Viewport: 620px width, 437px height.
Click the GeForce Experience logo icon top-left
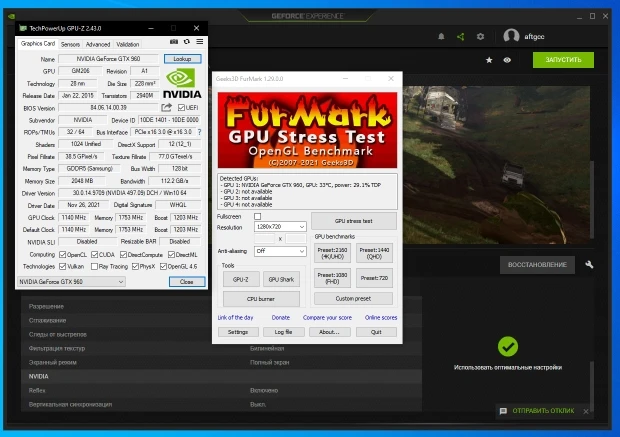click(11, 16)
